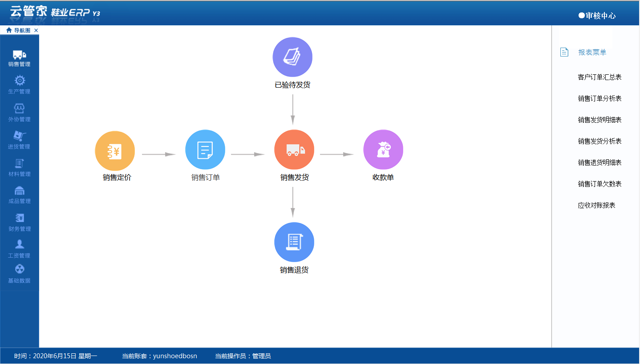
Task: Open 进货管理 module in sidebar
Action: point(20,139)
